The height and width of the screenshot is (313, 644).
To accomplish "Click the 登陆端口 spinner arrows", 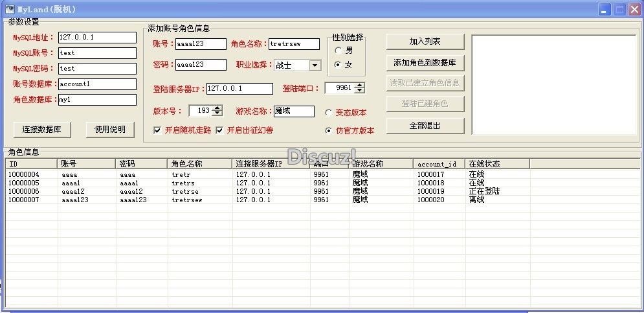I will [x=360, y=87].
